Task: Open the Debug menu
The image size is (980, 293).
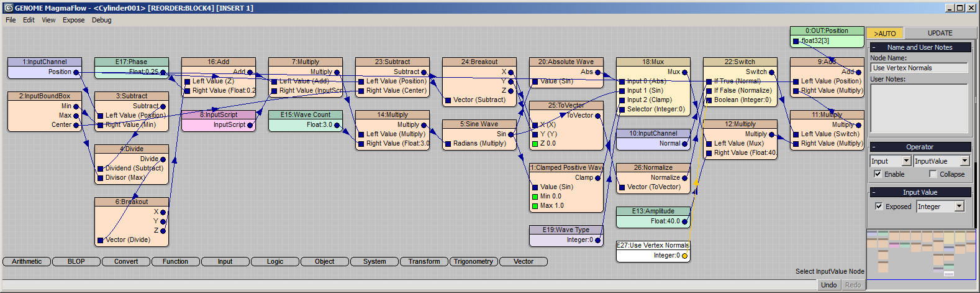Action: [102, 20]
